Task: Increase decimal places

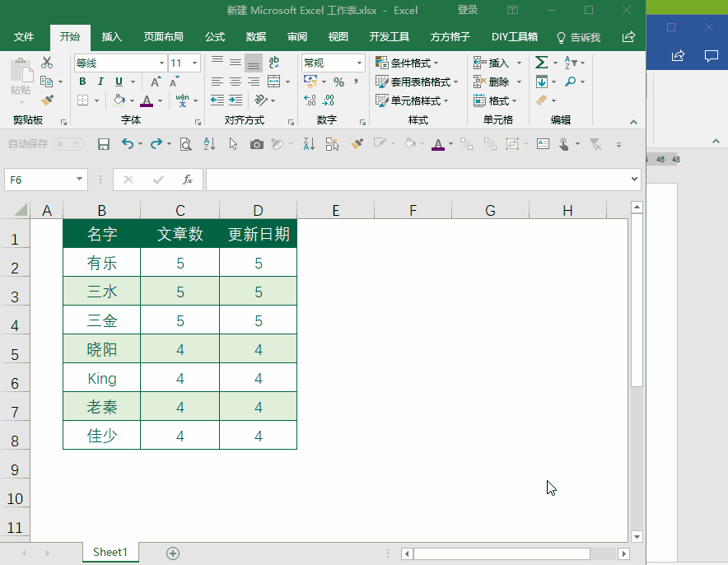Action: coord(310,100)
